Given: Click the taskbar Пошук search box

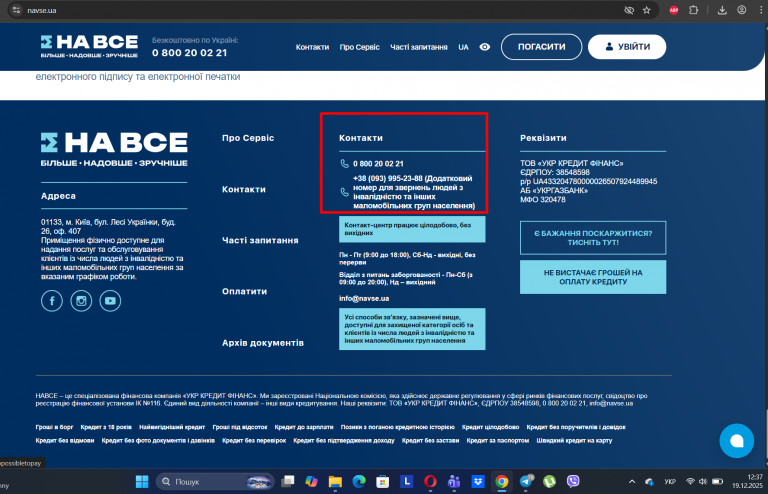Looking at the screenshot, I should click(215, 482).
